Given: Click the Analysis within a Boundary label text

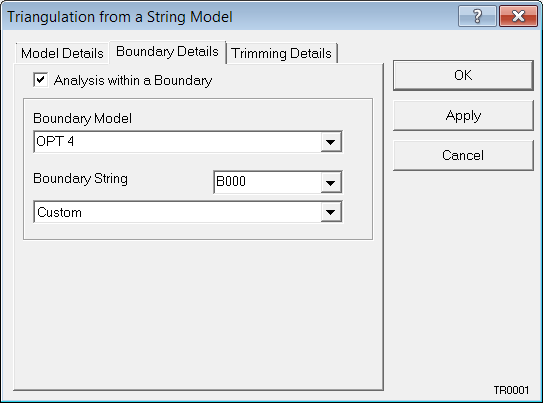Looking at the screenshot, I should tap(133, 80).
